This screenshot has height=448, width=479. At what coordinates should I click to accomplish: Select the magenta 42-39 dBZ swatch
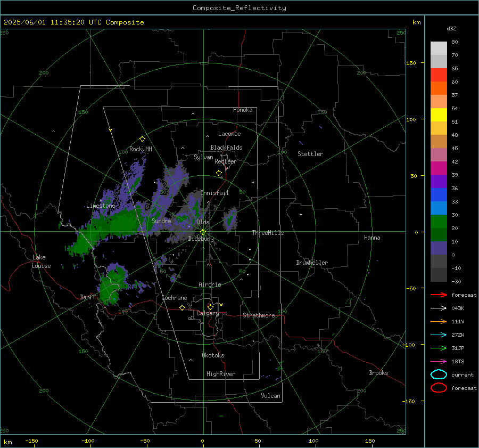tap(439, 168)
